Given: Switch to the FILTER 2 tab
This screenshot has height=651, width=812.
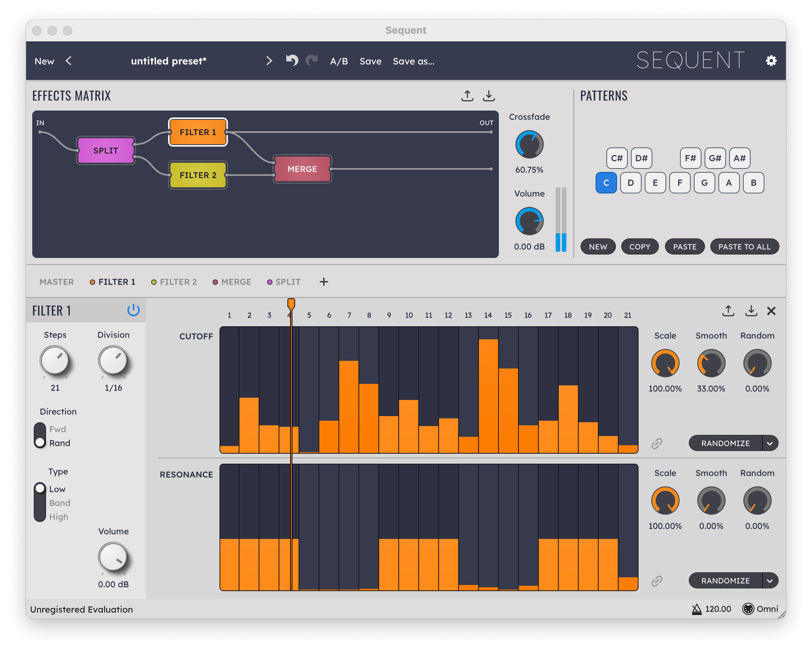Looking at the screenshot, I should click(x=174, y=282).
